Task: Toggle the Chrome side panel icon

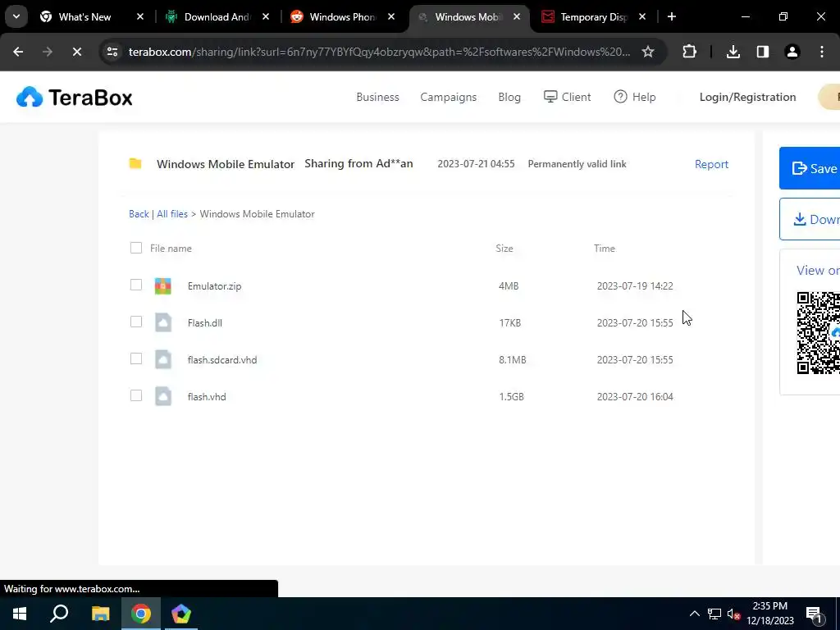Action: coord(762,52)
